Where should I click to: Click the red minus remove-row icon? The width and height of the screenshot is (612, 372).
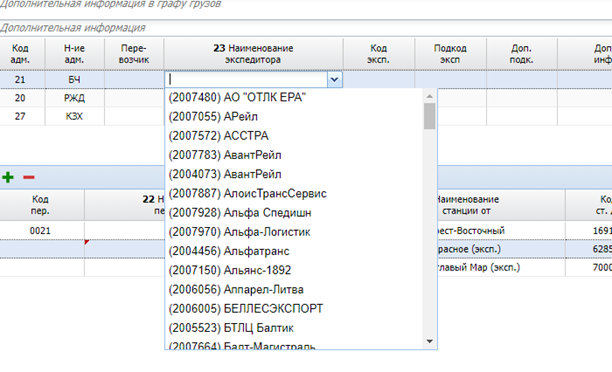tap(29, 177)
